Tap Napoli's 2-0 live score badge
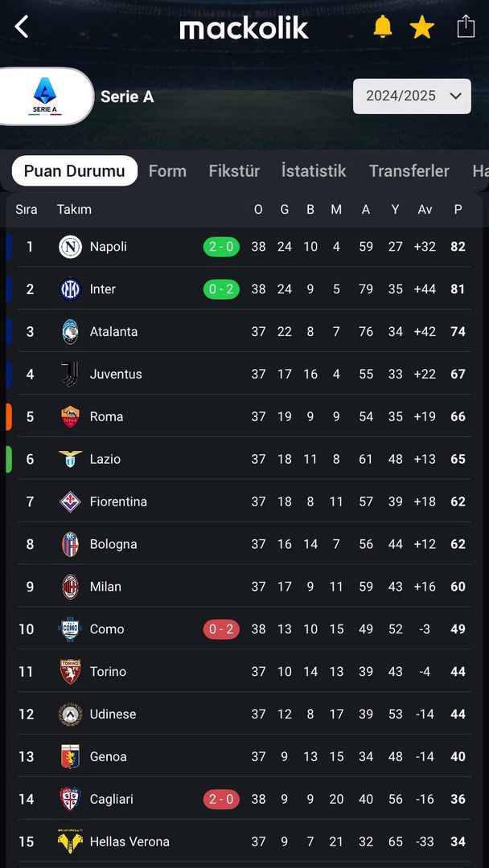 221,247
